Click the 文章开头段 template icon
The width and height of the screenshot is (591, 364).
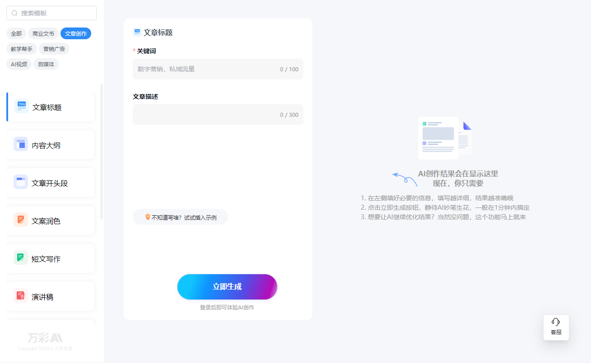[x=21, y=182]
